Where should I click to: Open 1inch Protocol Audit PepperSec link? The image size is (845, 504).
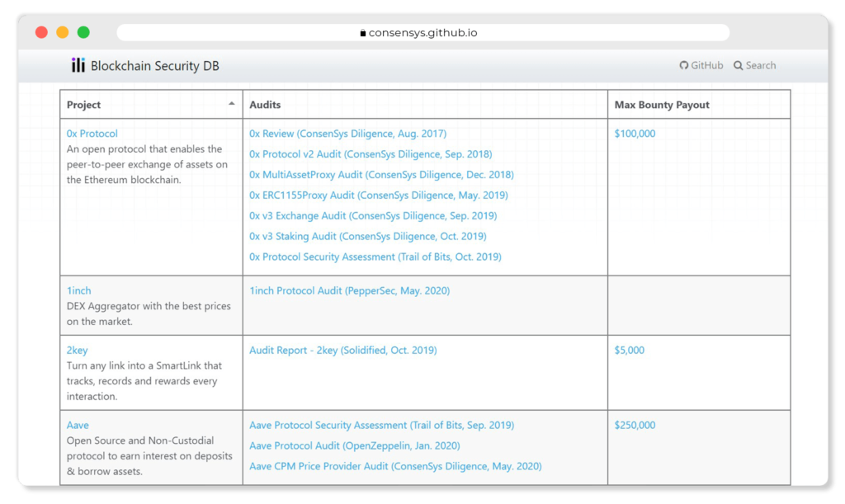pos(349,290)
